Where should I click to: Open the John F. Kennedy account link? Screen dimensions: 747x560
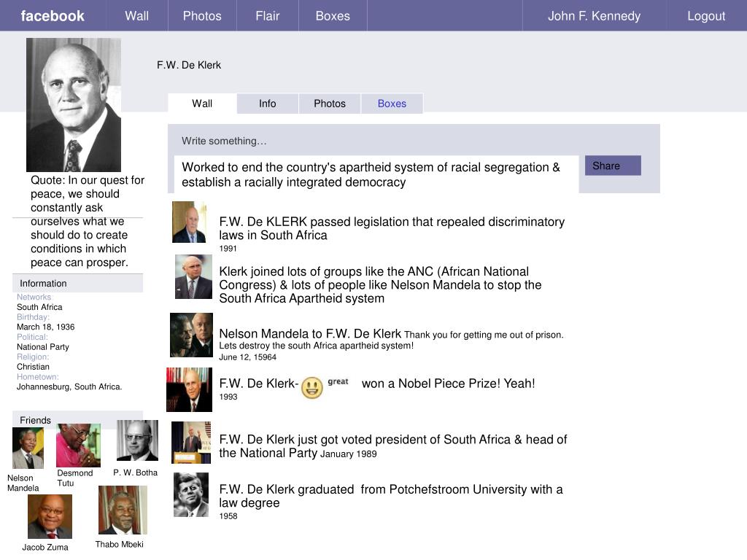594,16
